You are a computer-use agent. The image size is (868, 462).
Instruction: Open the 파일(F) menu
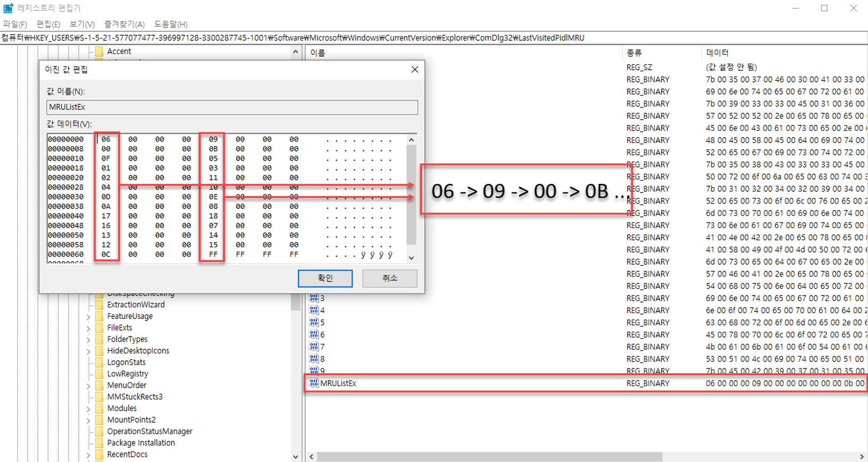tap(15, 24)
